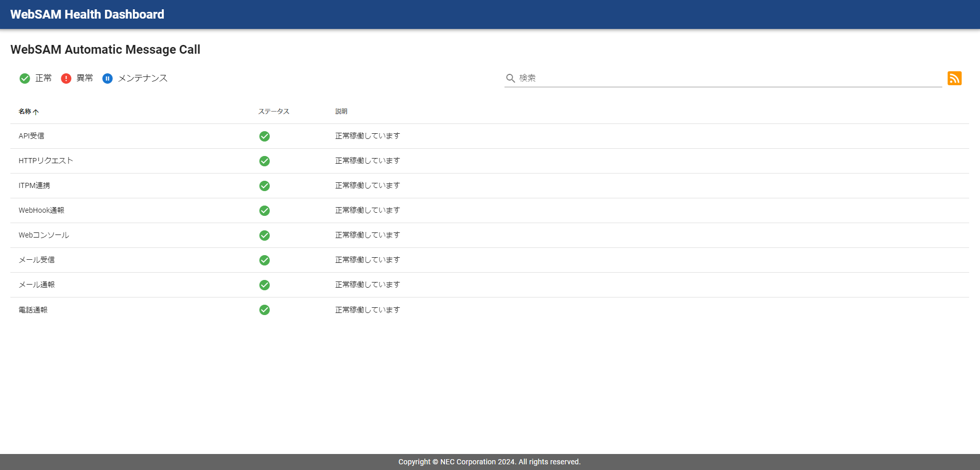Click the 正常稼働しています text for API受信
This screenshot has width=980, height=470.
(367, 136)
